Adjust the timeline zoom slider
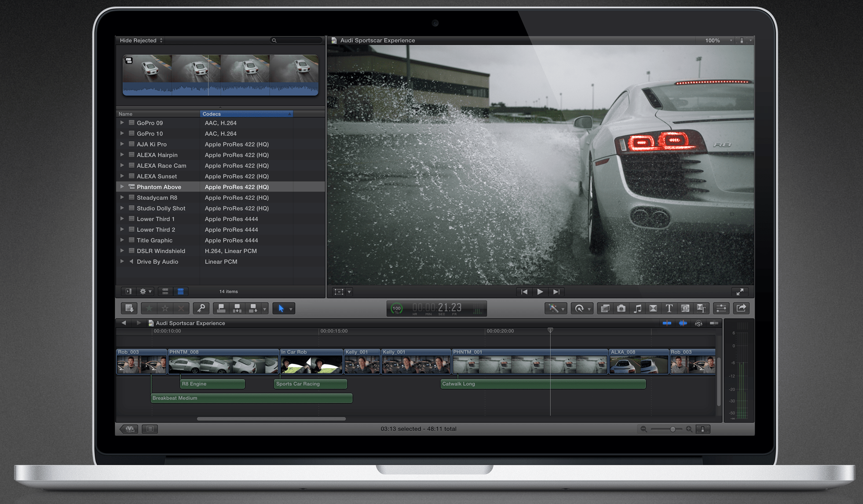Image resolution: width=863 pixels, height=504 pixels. pos(673,429)
